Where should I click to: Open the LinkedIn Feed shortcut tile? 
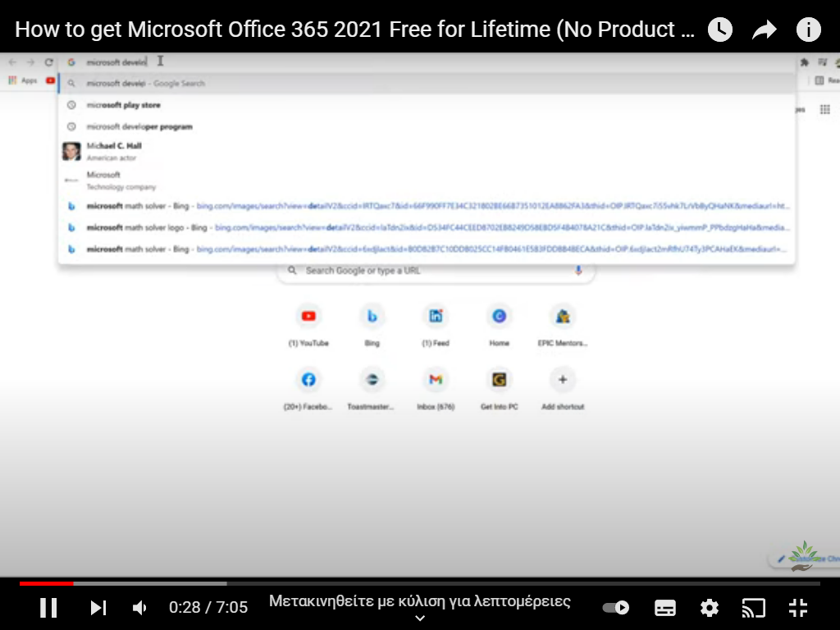coord(436,324)
